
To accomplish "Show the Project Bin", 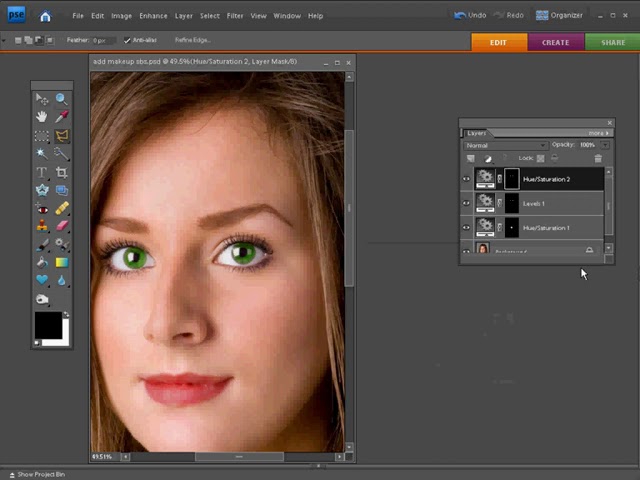I will [x=37, y=474].
